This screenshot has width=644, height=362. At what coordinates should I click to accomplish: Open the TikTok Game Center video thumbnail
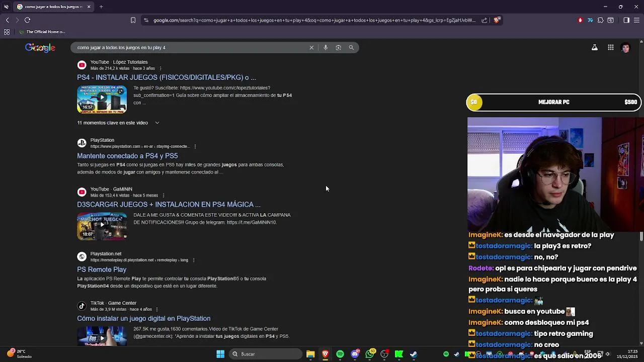tap(102, 336)
